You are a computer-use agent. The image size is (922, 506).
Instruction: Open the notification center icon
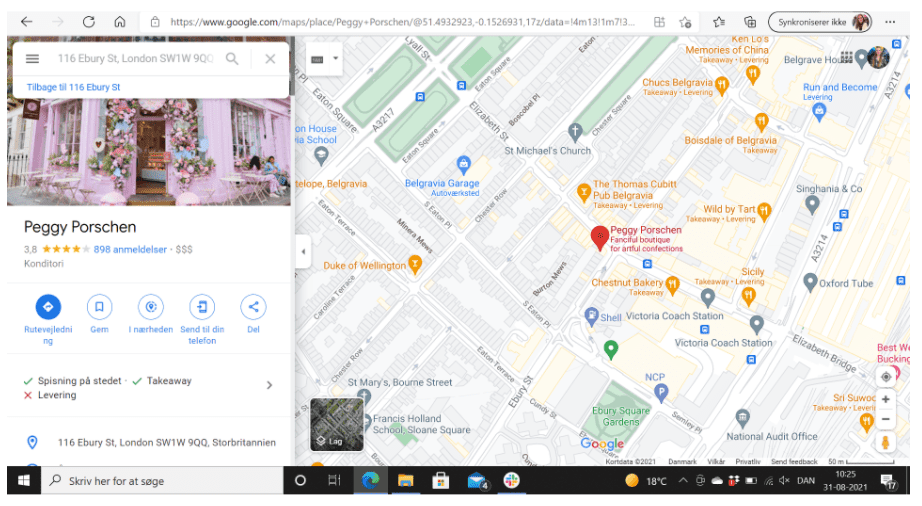tap(888, 482)
